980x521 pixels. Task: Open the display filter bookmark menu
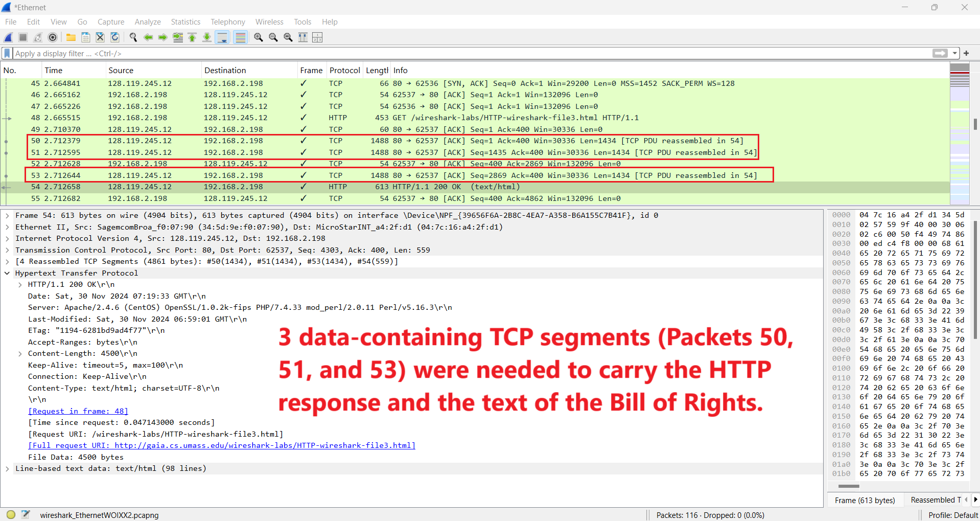click(x=7, y=53)
